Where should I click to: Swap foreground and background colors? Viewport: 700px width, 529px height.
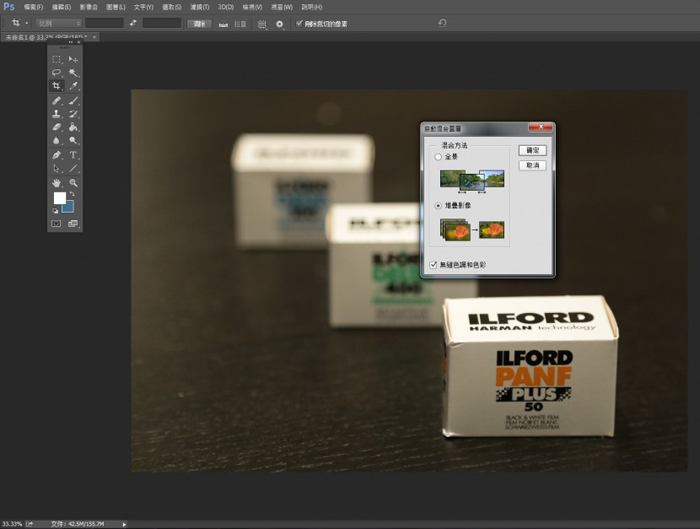point(72,194)
